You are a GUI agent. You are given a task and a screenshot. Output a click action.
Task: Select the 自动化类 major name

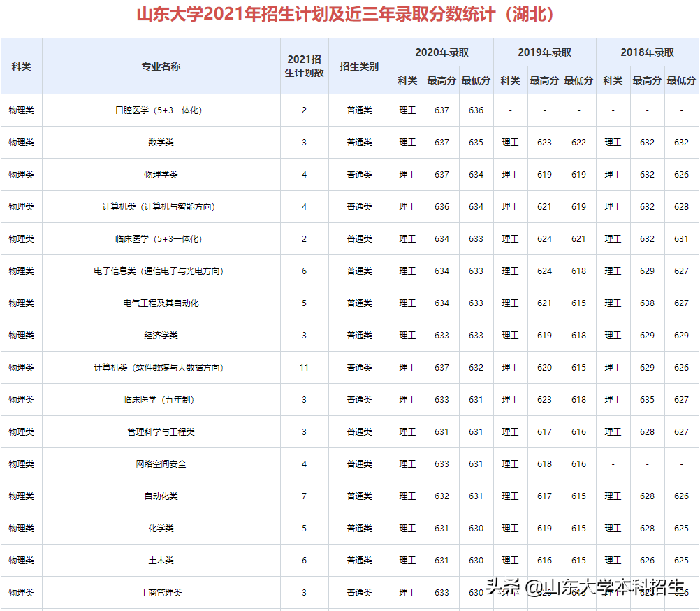(159, 496)
